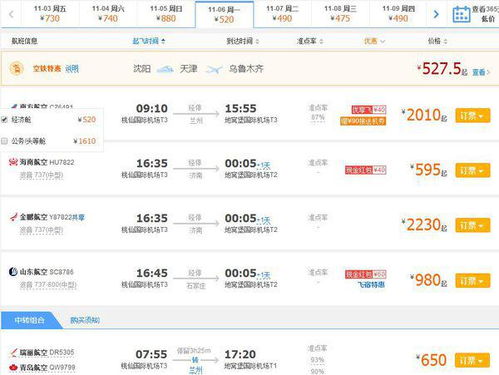Click the Hainan Airlines logo for HU7822
The image size is (499, 375).
pyautogui.click(x=13, y=162)
